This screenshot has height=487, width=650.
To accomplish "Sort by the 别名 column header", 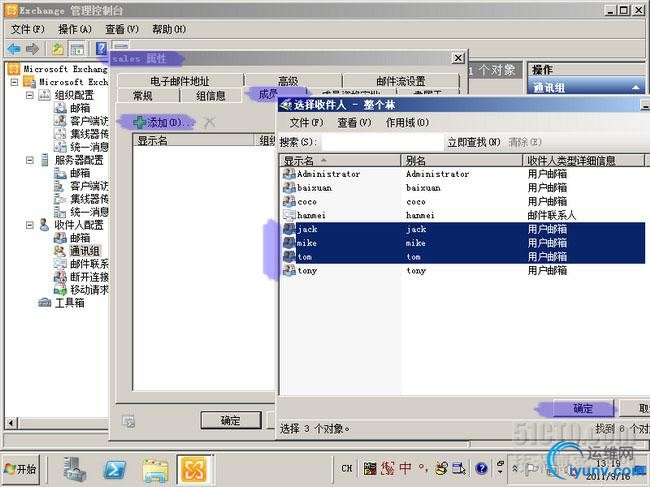I will (x=461, y=160).
